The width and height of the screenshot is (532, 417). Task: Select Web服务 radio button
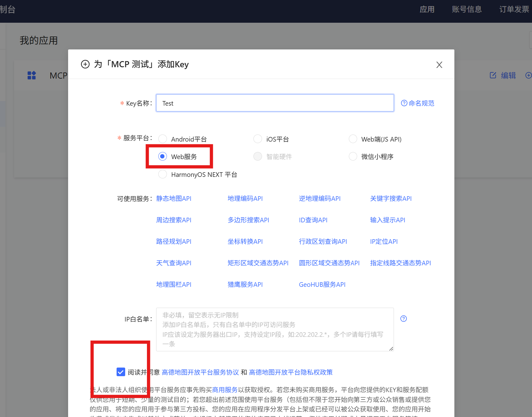click(163, 157)
